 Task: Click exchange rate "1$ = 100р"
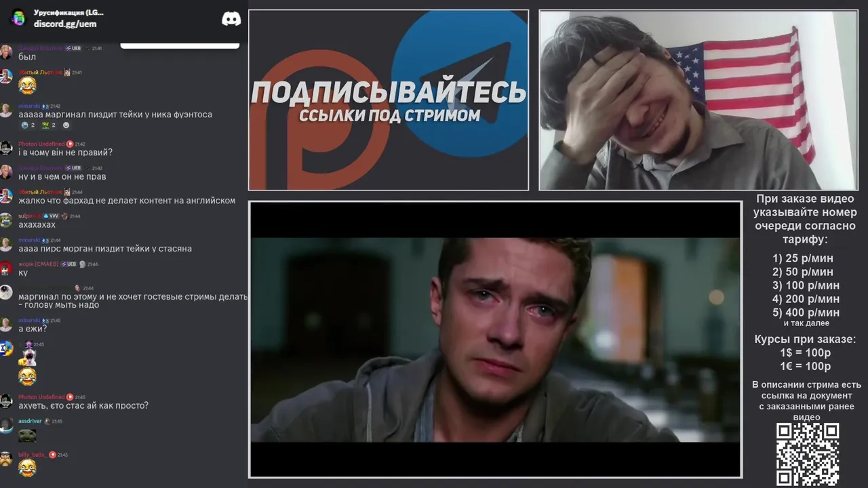(x=805, y=352)
